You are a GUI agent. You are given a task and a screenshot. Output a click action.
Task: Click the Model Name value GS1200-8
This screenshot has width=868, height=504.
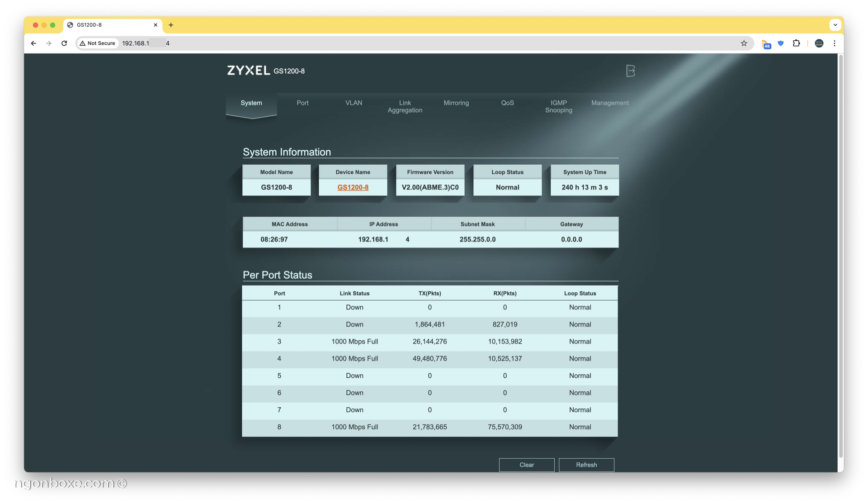(x=276, y=187)
